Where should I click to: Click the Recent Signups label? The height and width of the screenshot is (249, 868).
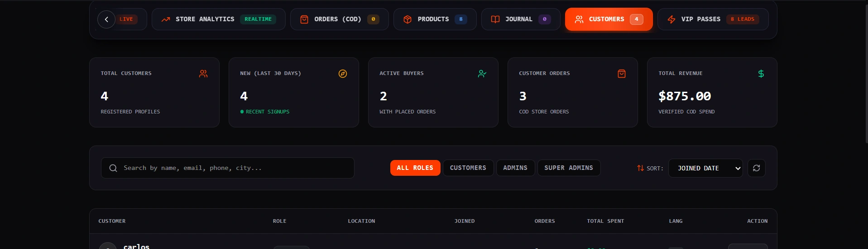(x=268, y=112)
